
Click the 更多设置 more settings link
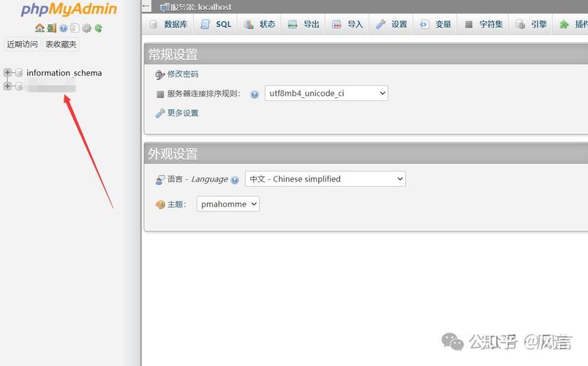(183, 113)
